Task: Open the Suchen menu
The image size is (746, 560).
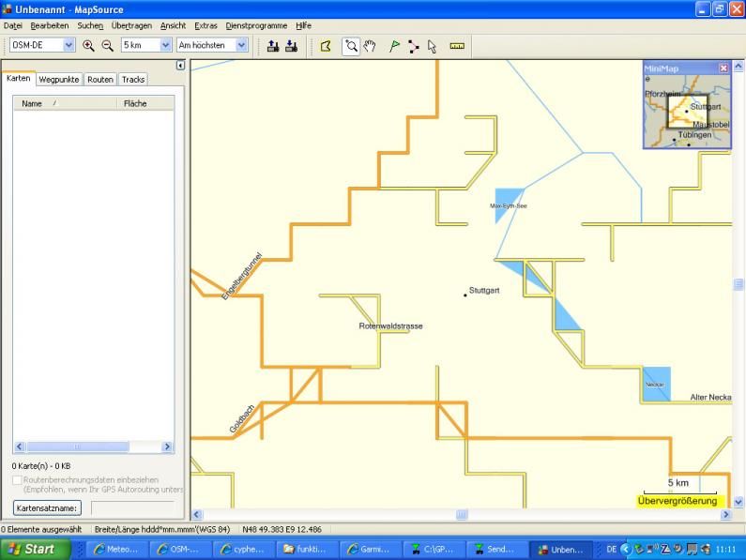Action: tap(90, 25)
